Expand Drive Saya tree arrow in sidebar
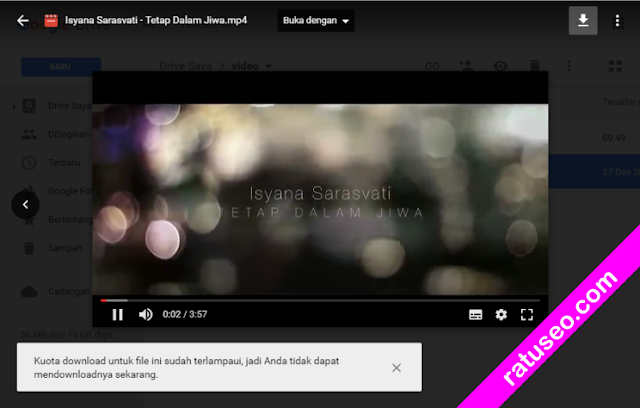Screen dimensions: 640x408 14,106
